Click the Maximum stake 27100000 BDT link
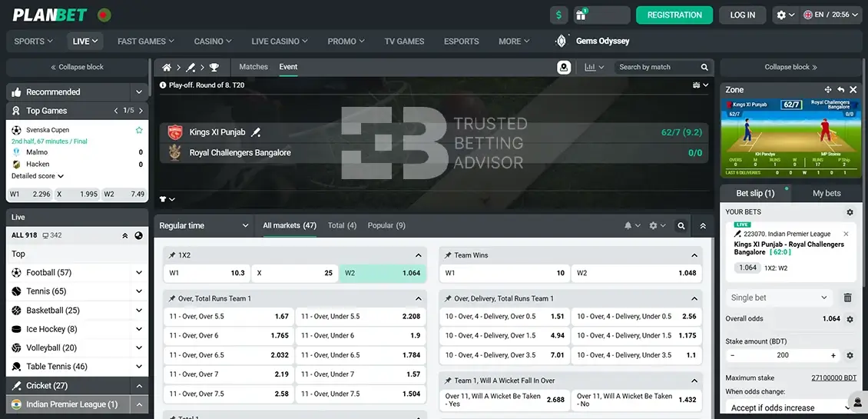 point(834,378)
